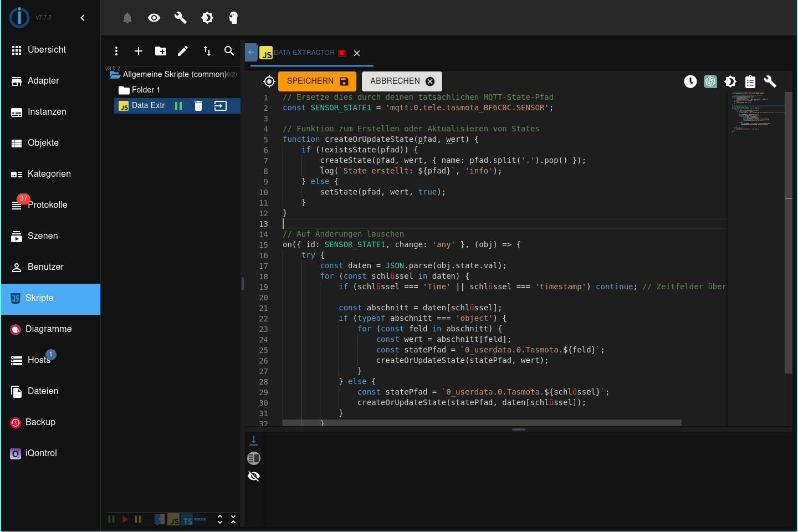798x532 pixels.
Task: Click the clipboard list icon in editor toolbar
Action: pyautogui.click(x=750, y=81)
